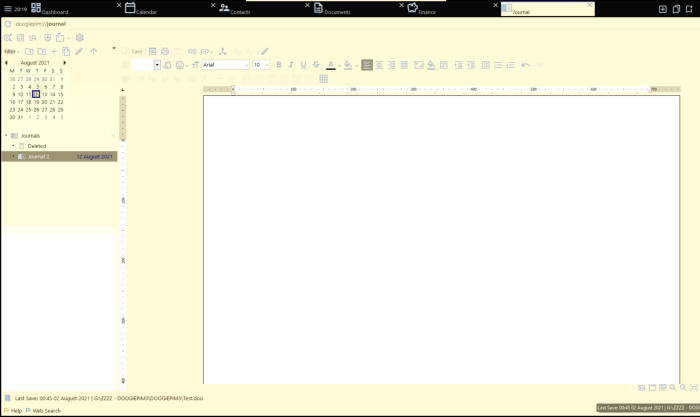Click the settings gear icon in sidebar toolbar
700x417 pixels.
(80, 38)
